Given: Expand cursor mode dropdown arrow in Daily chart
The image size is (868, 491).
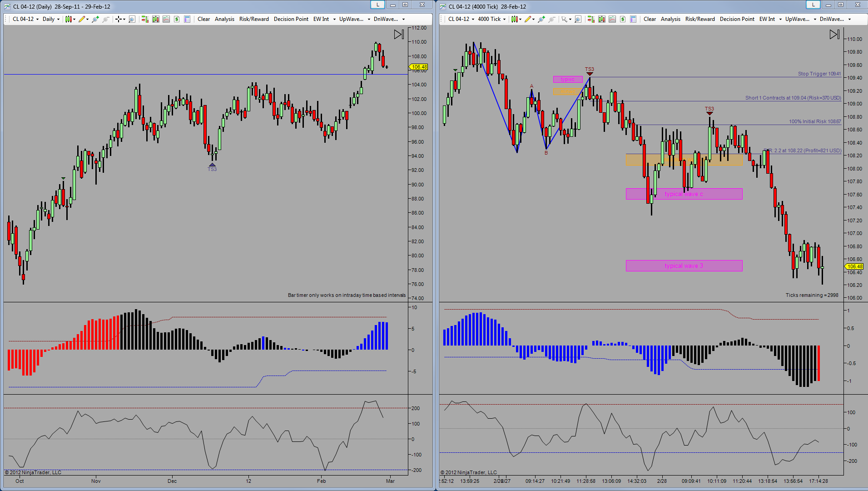Looking at the screenshot, I should [124, 19].
